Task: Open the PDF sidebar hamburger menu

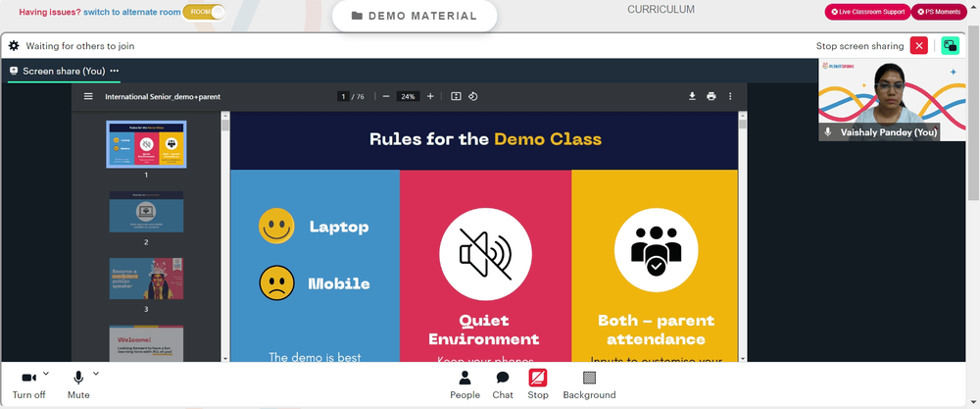Action: point(88,96)
